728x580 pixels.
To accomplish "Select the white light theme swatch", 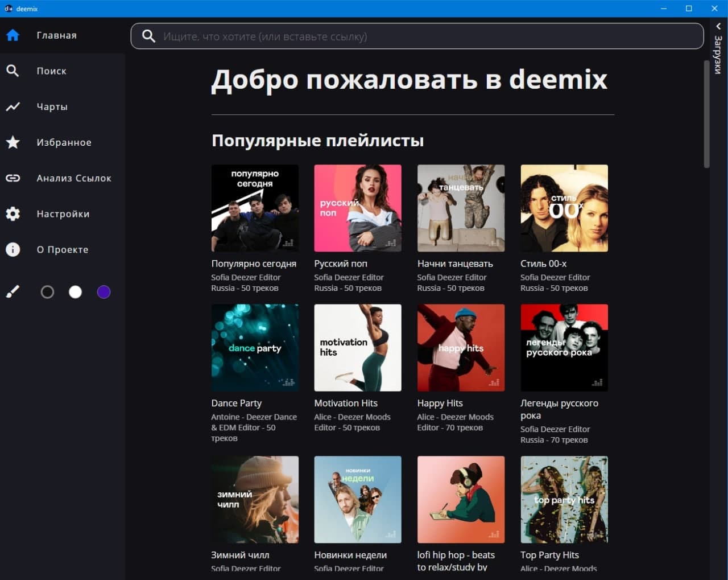I will pyautogui.click(x=75, y=292).
